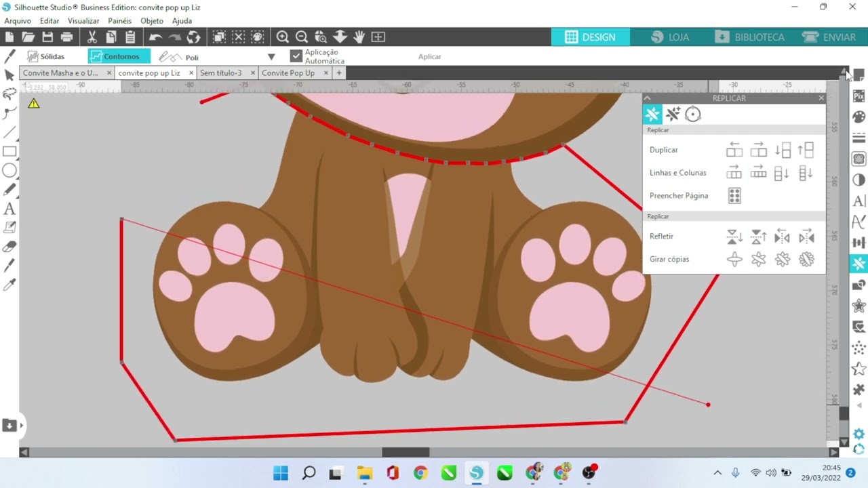
Task: Toggle Aplicação Automática checkbox
Action: (296, 56)
